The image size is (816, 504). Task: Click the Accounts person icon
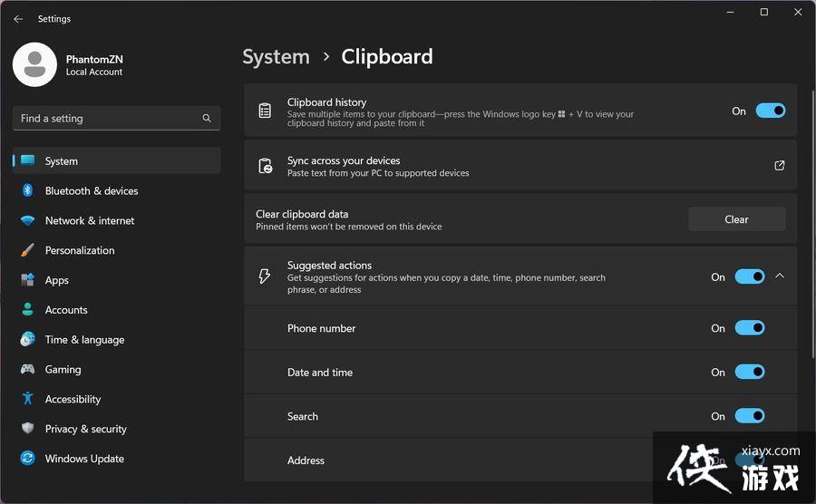pos(27,309)
